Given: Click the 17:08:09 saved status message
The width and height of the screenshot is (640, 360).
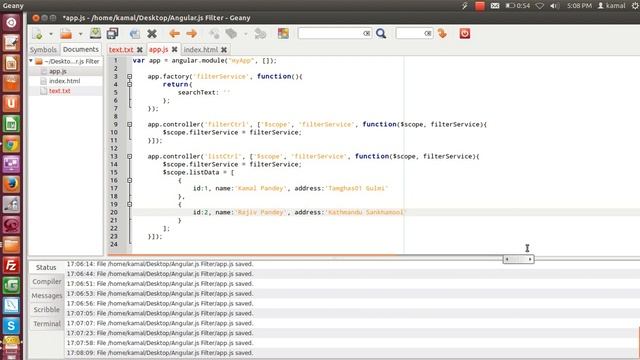Looking at the screenshot, I should [160, 353].
